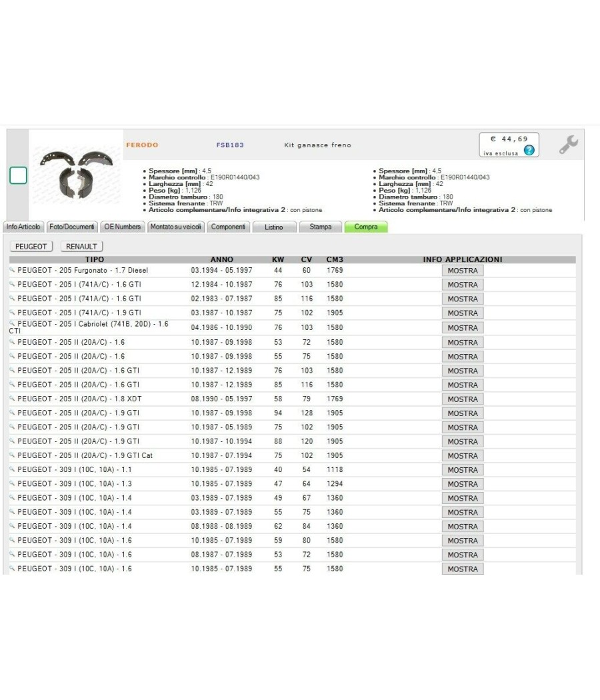Image resolution: width=600 pixels, height=700 pixels.
Task: Click magnifier icon for 205 Furgonato 1.7 Diesel
Action: 12,269
